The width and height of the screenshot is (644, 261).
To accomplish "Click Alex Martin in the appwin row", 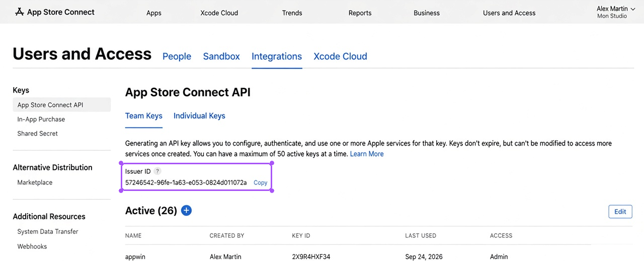I will pyautogui.click(x=225, y=257).
